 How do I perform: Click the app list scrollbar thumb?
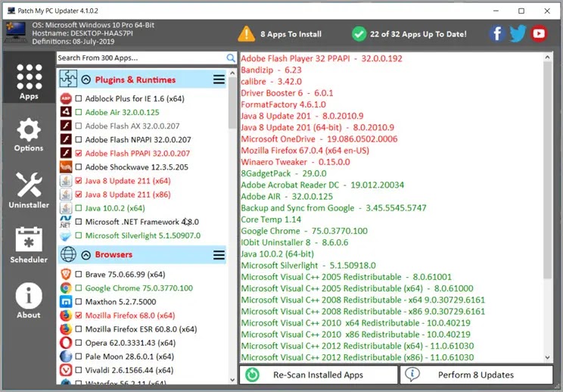(x=232, y=104)
